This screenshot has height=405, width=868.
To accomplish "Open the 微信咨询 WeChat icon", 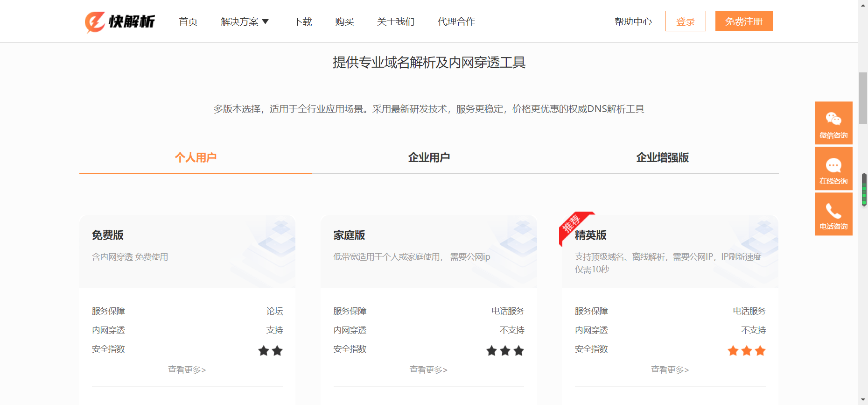I will (833, 119).
